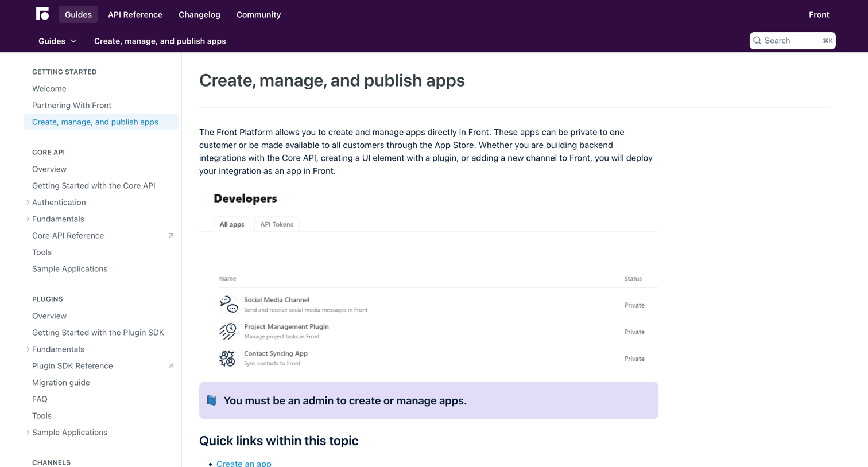Viewport: 868px width, 467px height.
Task: Click external link arrow beside Plugin SDK Reference
Action: tap(171, 366)
